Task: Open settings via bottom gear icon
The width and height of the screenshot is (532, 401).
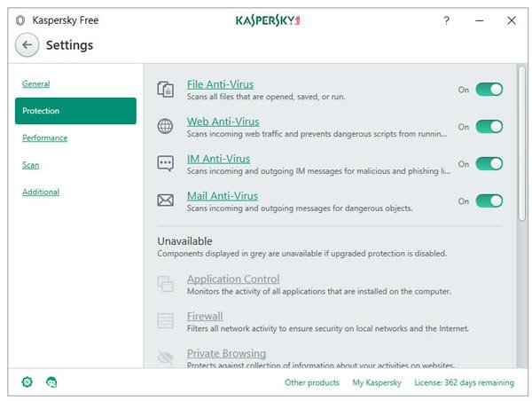Action: coord(27,382)
